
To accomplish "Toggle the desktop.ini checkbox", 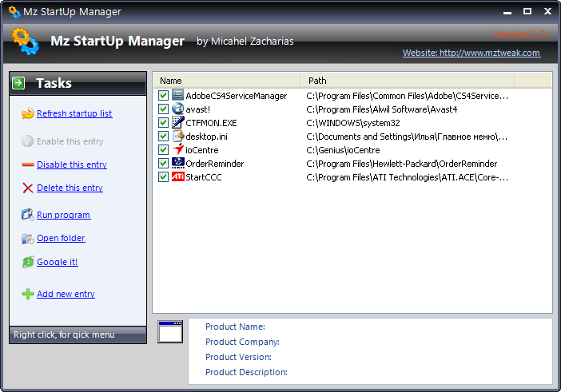I will (x=163, y=137).
